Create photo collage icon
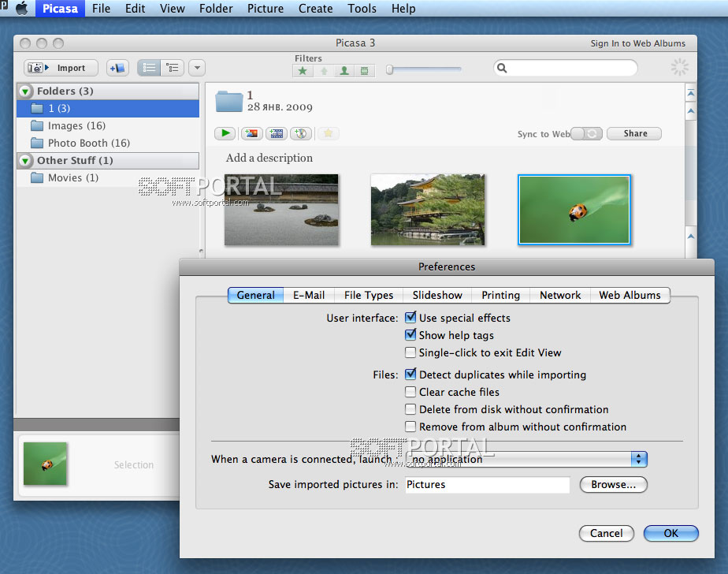The width and height of the screenshot is (728, 574). click(251, 133)
